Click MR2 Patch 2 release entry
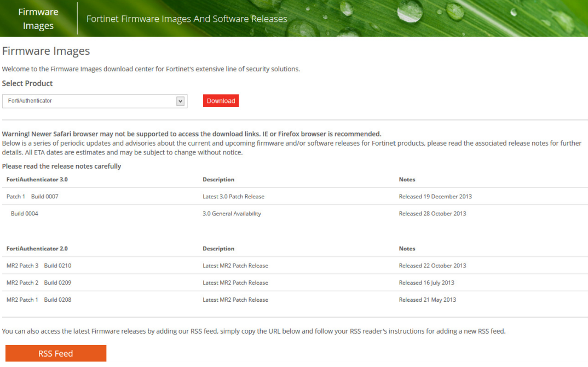Image resolution: width=588 pixels, height=367 pixels. point(22,283)
